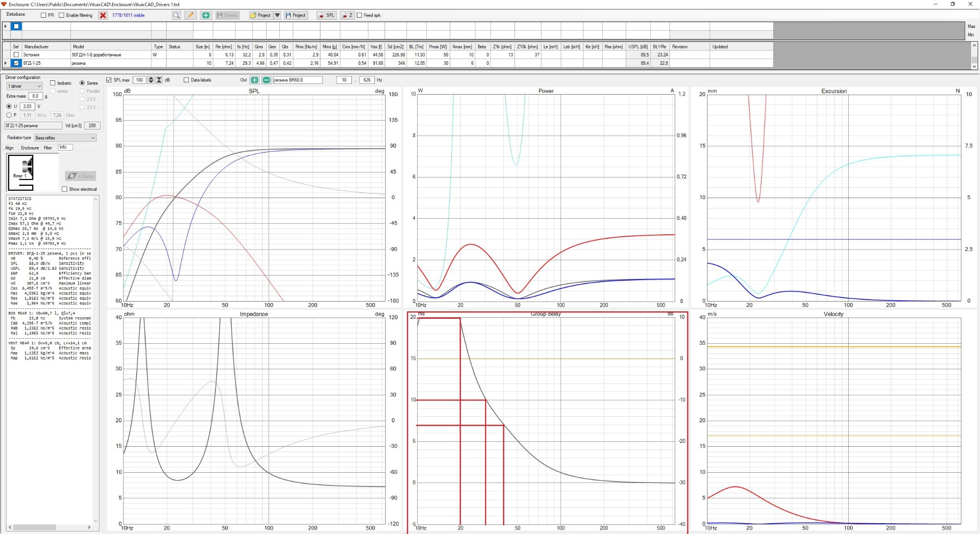Check the Show electrical checkbox
The width and height of the screenshot is (980, 534).
65,189
